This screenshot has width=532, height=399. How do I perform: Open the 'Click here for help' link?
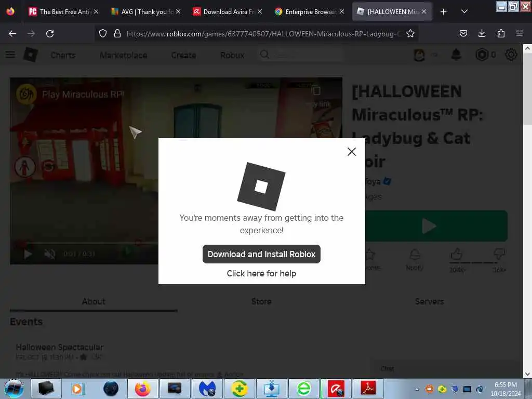coord(261,273)
